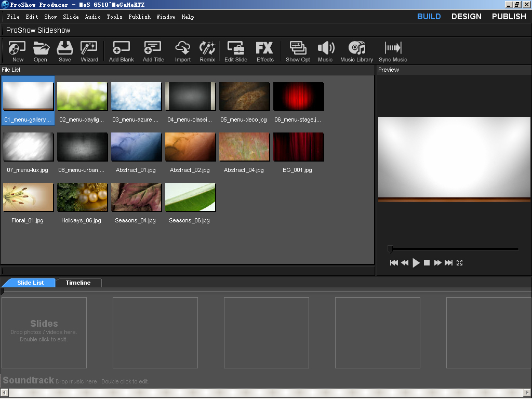
Task: Open the Publish menu
Action: 139,17
